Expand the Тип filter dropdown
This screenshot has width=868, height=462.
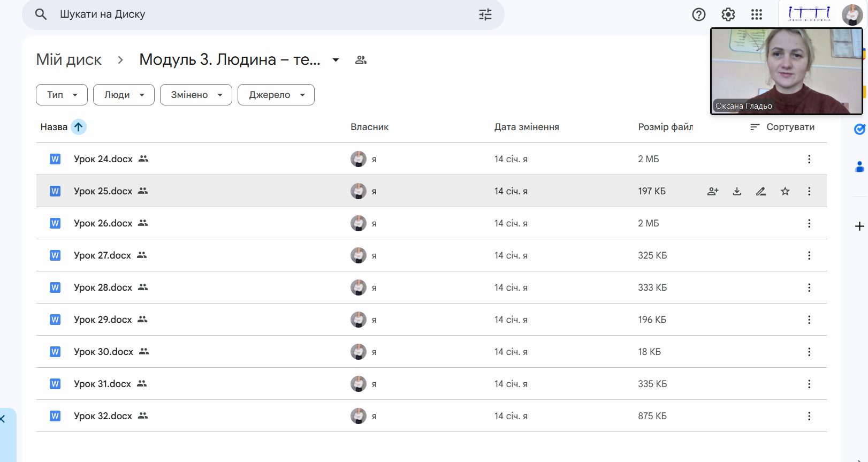tap(62, 95)
